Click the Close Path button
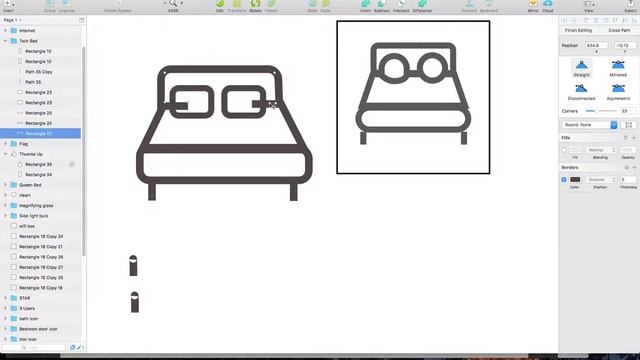Image resolution: width=640 pixels, height=360 pixels. point(619,30)
